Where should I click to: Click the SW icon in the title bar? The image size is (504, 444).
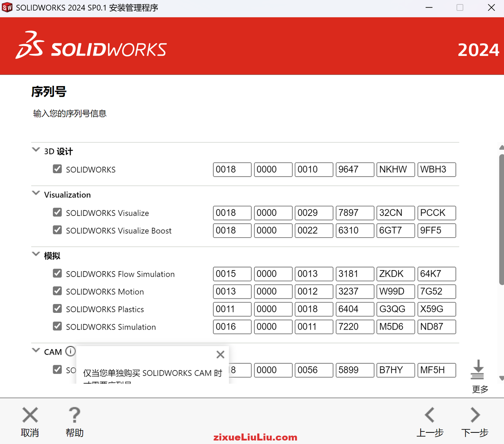point(7,7)
